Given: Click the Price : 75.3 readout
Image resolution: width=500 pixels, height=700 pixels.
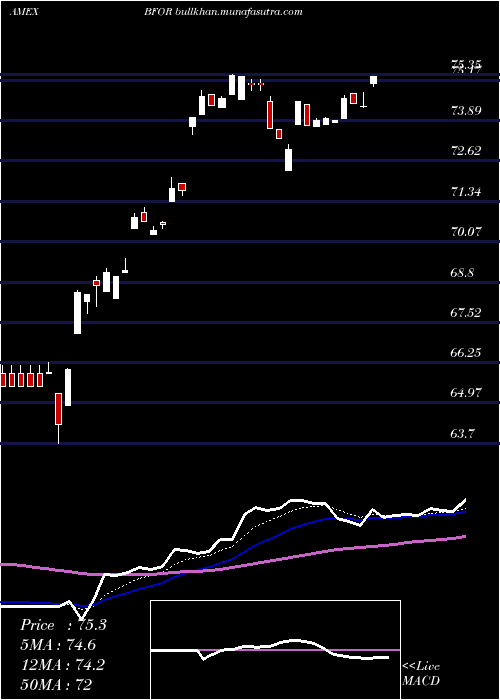Looking at the screenshot, I should pos(63,625).
